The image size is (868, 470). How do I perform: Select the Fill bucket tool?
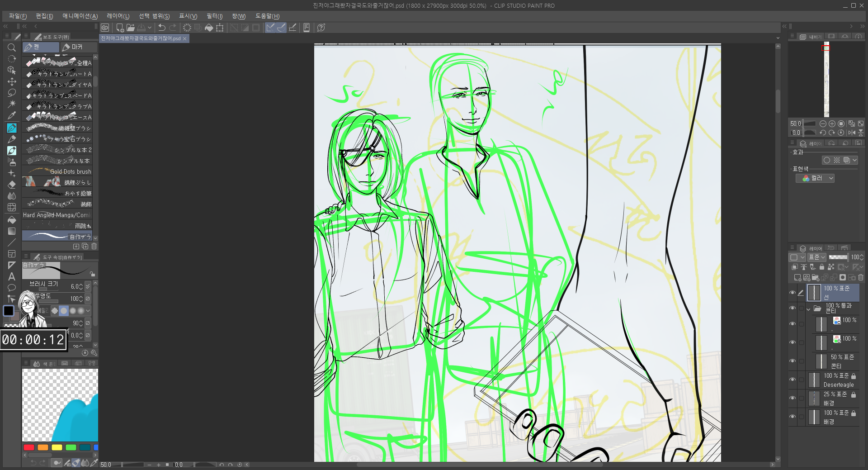[x=12, y=220]
